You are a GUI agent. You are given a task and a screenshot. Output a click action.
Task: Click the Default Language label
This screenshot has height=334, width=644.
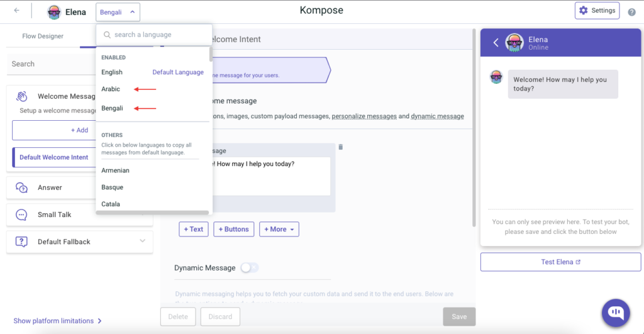pyautogui.click(x=178, y=72)
